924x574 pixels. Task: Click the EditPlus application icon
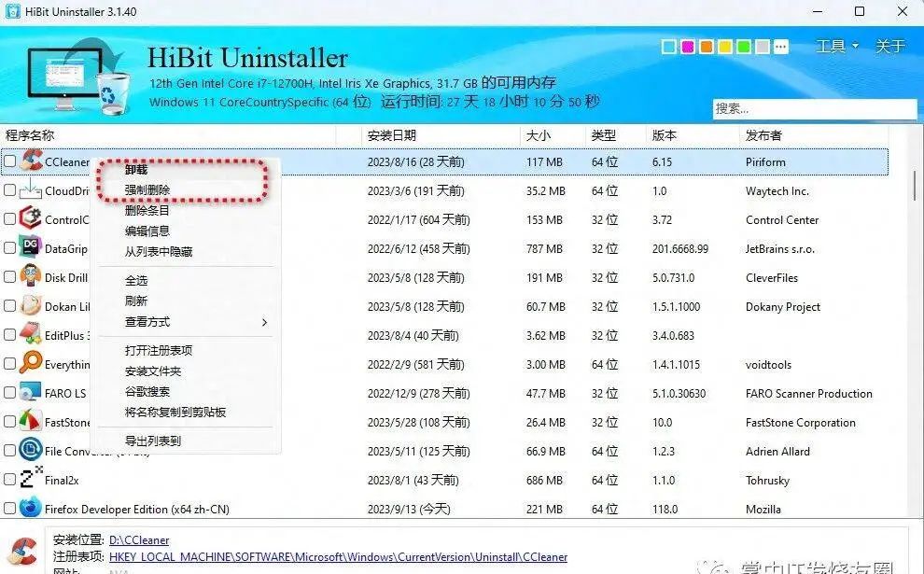28,335
